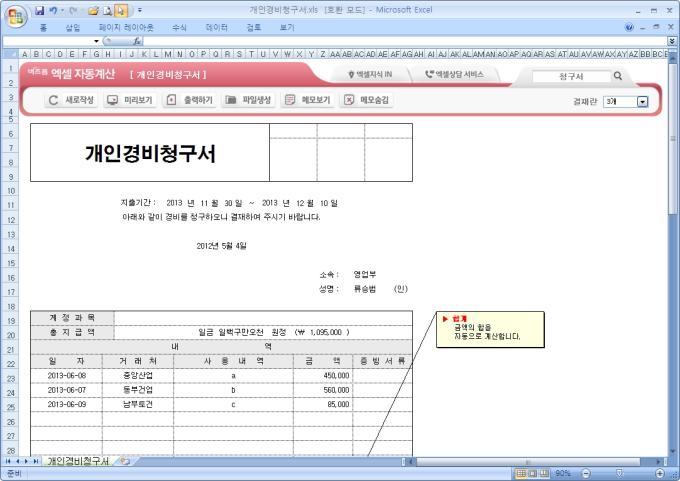The image size is (680, 481).
Task: Click the 새로작성 button
Action: click(70, 100)
